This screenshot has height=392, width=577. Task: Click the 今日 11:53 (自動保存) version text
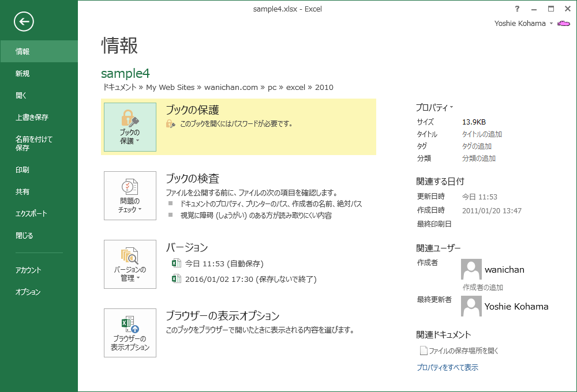224,263
